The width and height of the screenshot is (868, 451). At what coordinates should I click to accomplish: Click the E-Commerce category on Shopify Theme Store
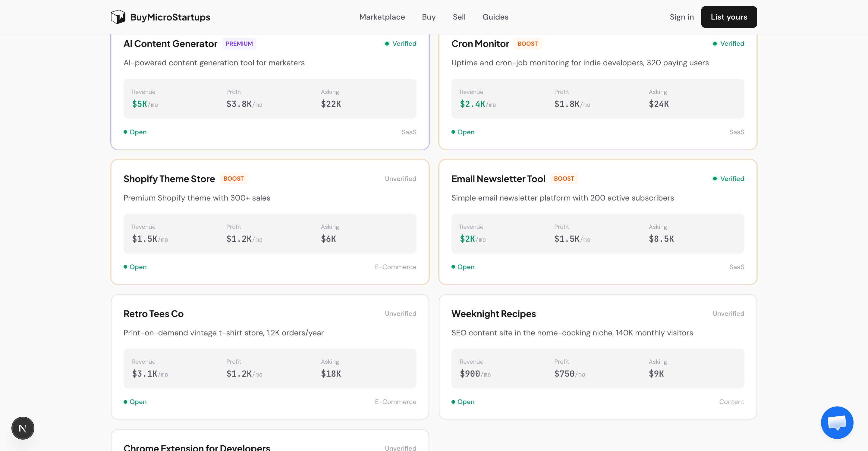[396, 267]
